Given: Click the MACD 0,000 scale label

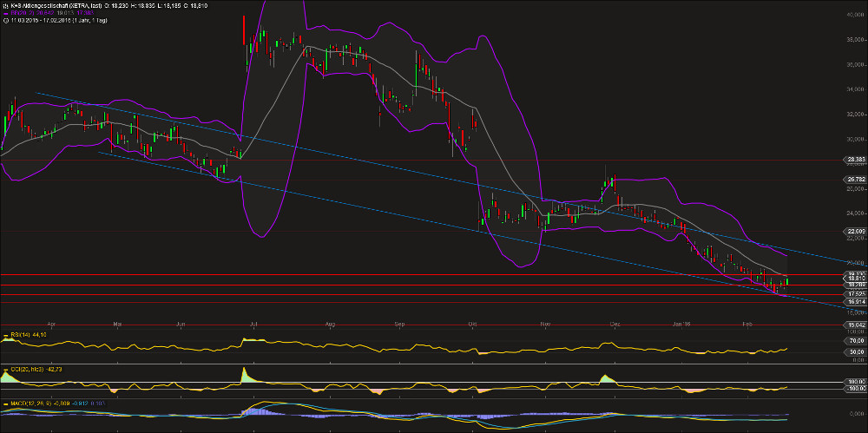Looking at the screenshot, I should 857,414.
